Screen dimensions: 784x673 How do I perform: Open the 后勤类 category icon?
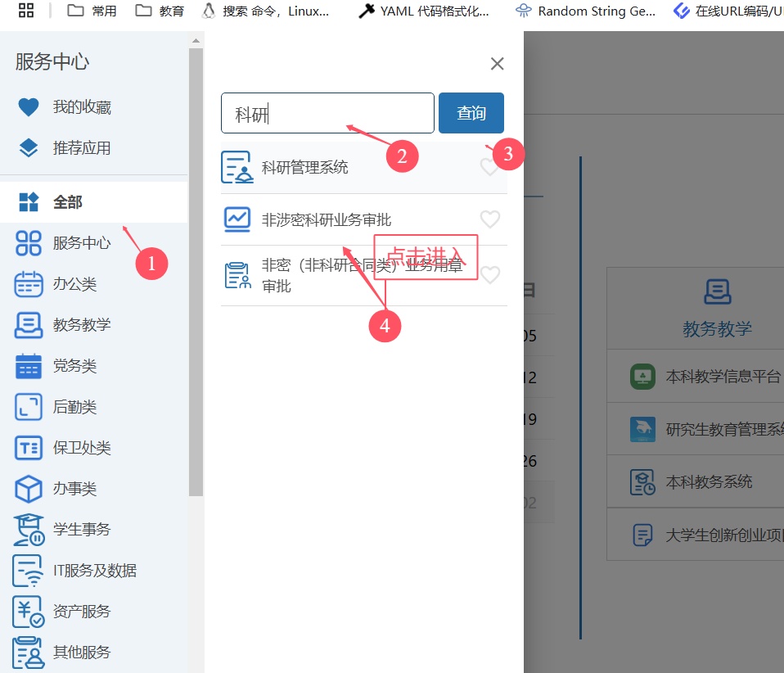coord(29,407)
